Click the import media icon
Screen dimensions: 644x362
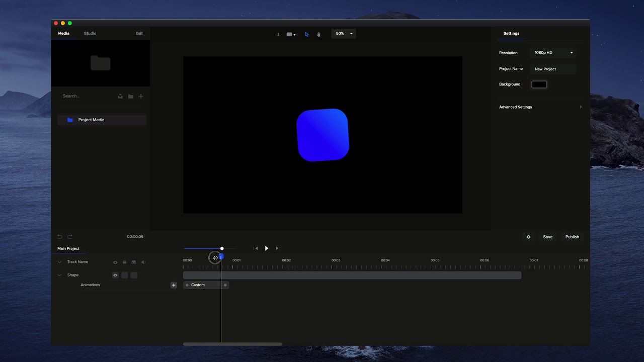[120, 96]
